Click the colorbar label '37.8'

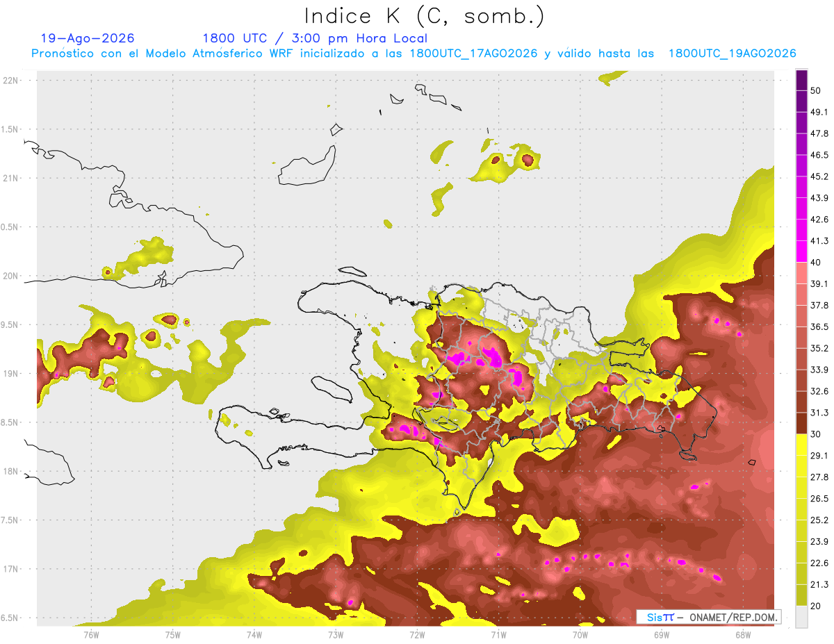click(819, 305)
